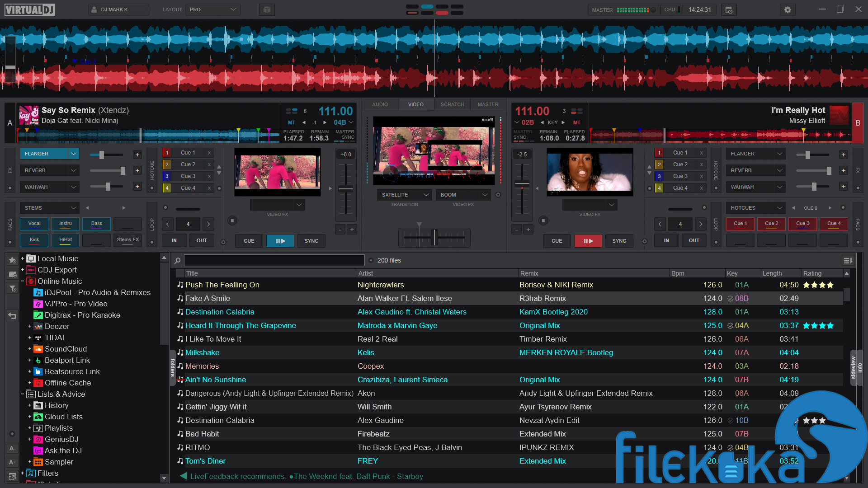Screen dimensions: 868x488
Task: Toggle master tempo MT on deck A
Action: 291,122
